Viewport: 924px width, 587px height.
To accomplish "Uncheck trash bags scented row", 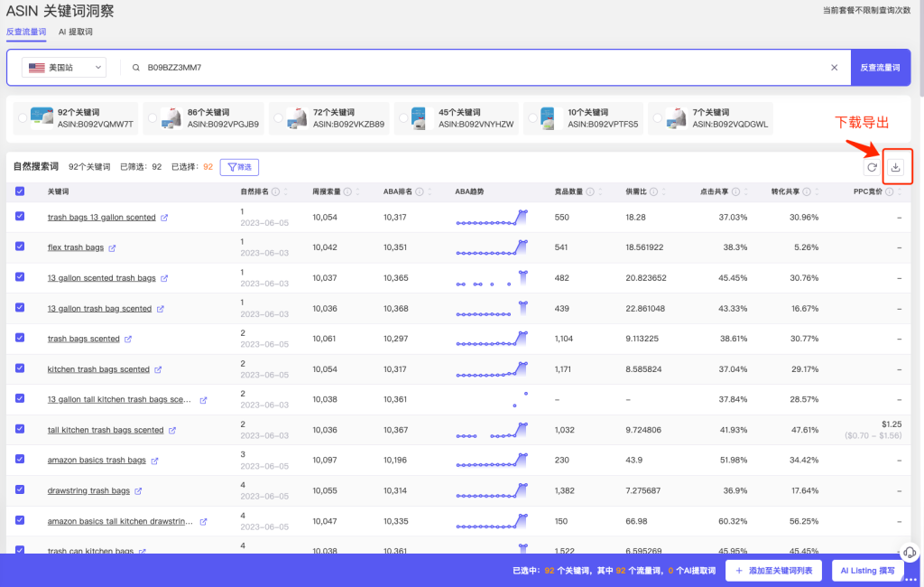I will coord(20,338).
